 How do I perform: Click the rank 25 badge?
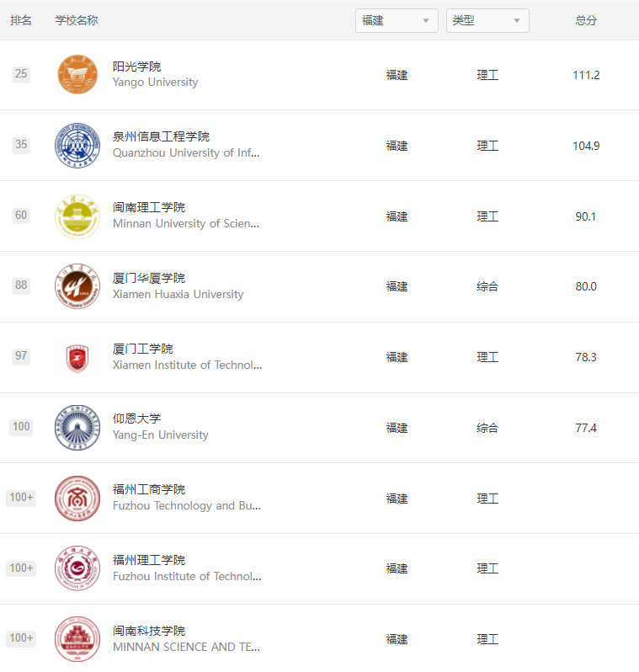21,74
